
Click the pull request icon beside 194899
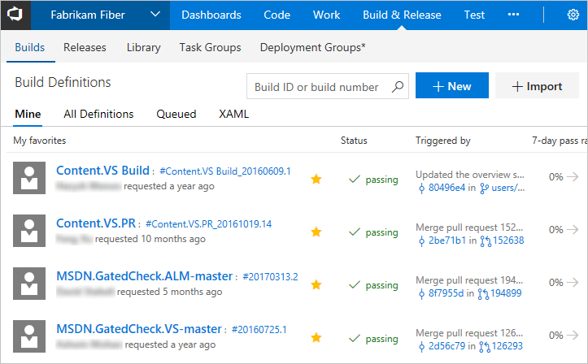tap(483, 294)
